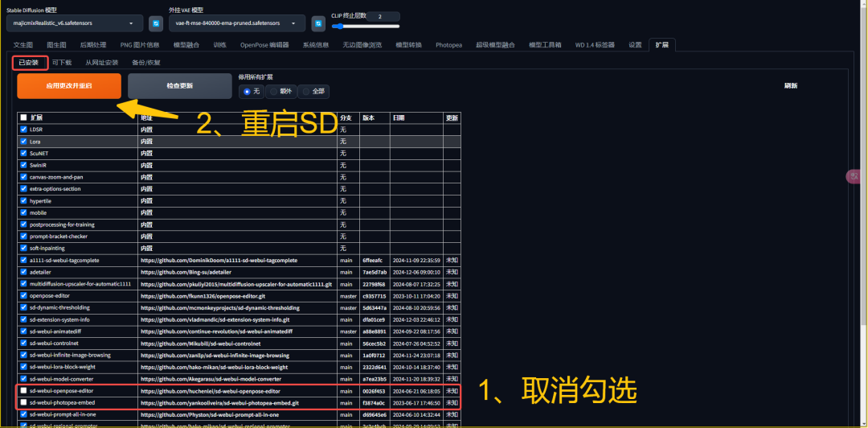Open the 模型工具箱 tab
The height and width of the screenshot is (428, 868).
(x=545, y=45)
